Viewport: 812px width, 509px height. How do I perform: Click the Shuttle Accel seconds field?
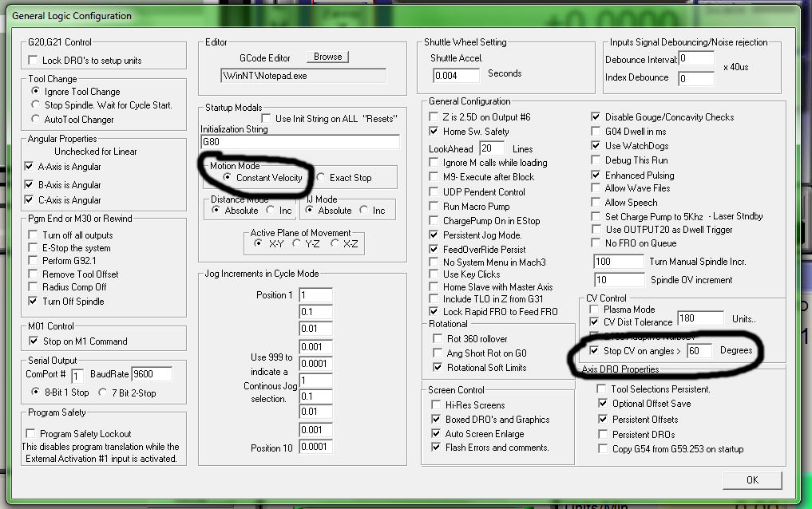(456, 76)
